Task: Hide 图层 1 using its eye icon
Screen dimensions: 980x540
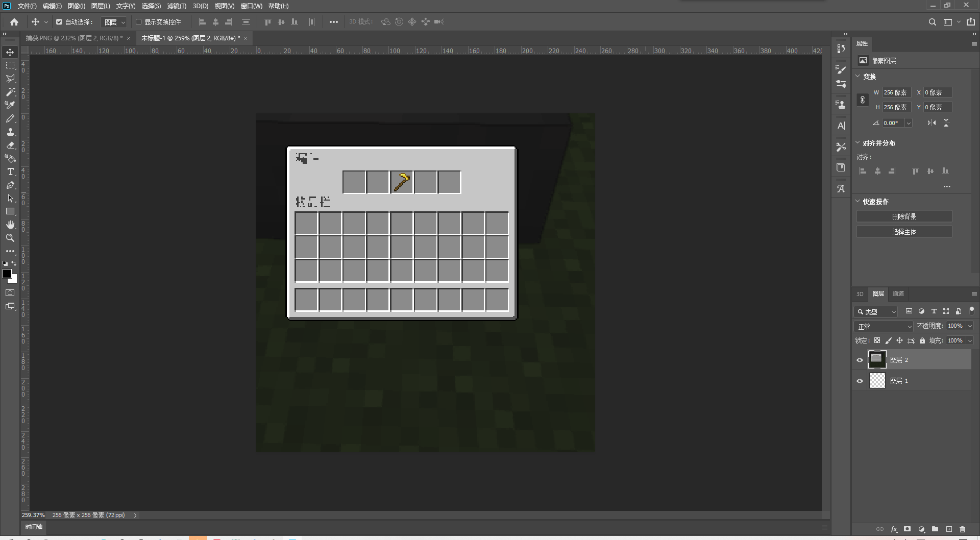Action: 860,381
